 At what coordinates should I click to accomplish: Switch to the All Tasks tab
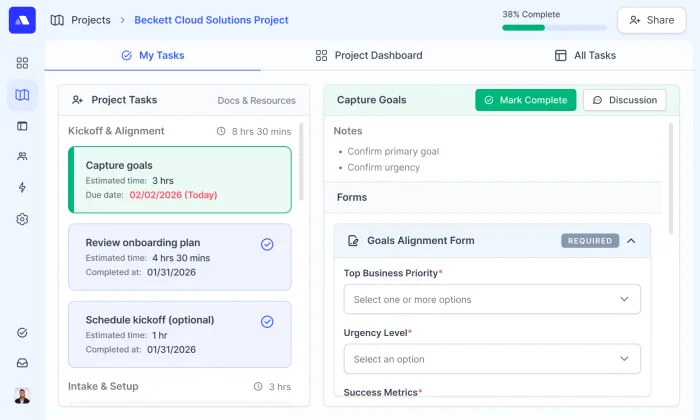[x=585, y=55]
